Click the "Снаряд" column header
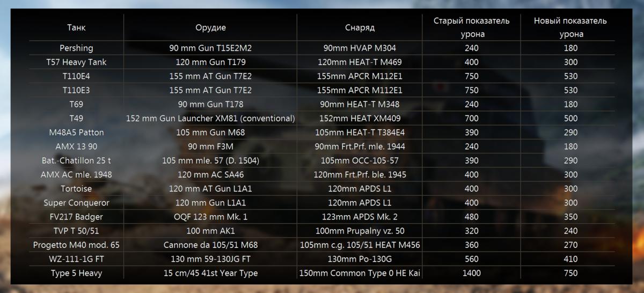Viewport: 644px width, 293px height. tap(360, 27)
